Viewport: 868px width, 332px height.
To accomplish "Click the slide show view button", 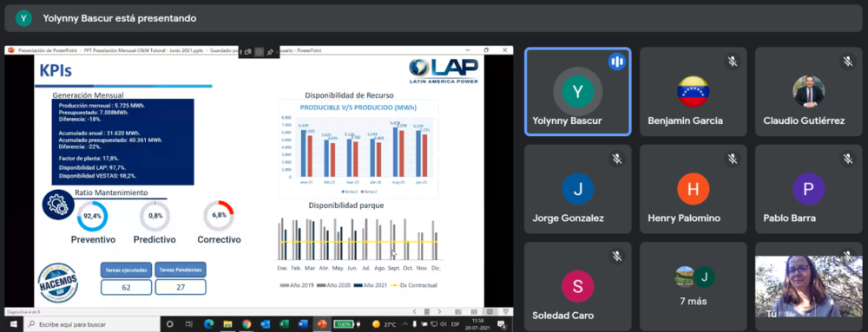I will point(505,311).
